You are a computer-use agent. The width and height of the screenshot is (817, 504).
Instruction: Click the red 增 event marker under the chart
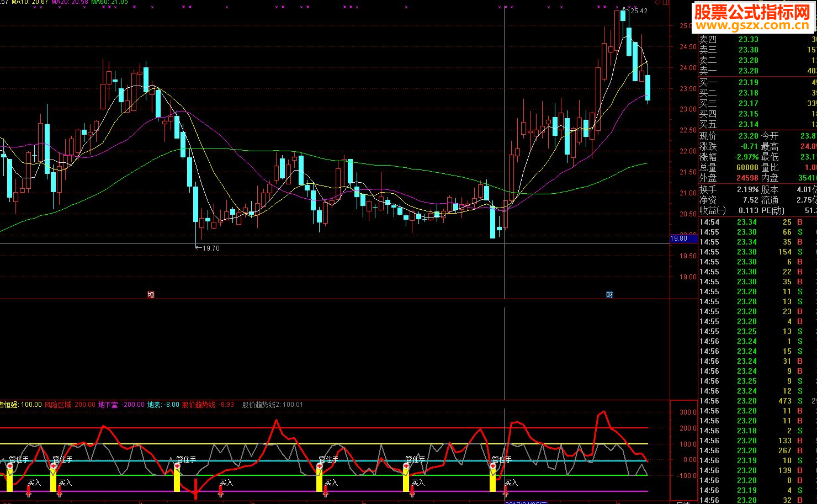pos(151,295)
